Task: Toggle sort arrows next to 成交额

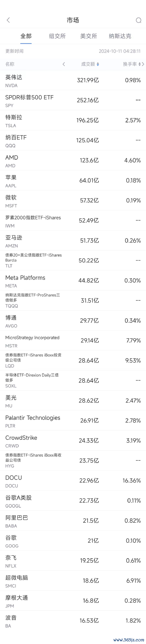Action: point(98,64)
